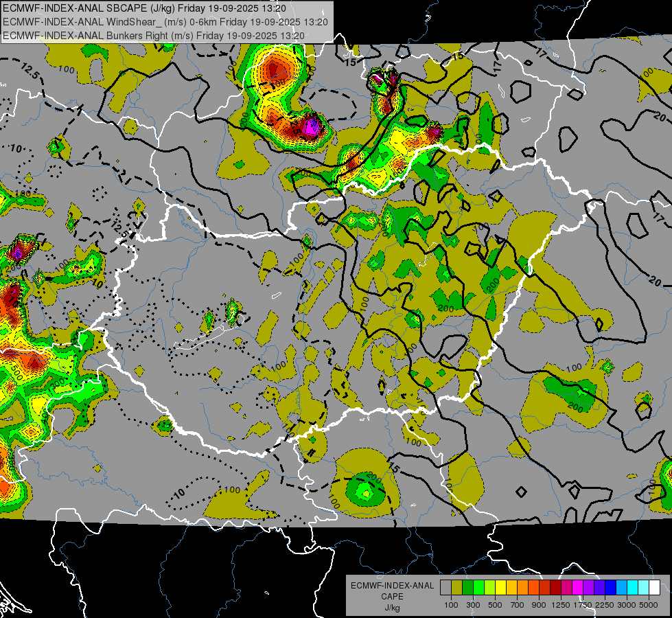Click the 12.5 contour label at top left
Viewport: 672px width, 618px height.
(x=29, y=69)
